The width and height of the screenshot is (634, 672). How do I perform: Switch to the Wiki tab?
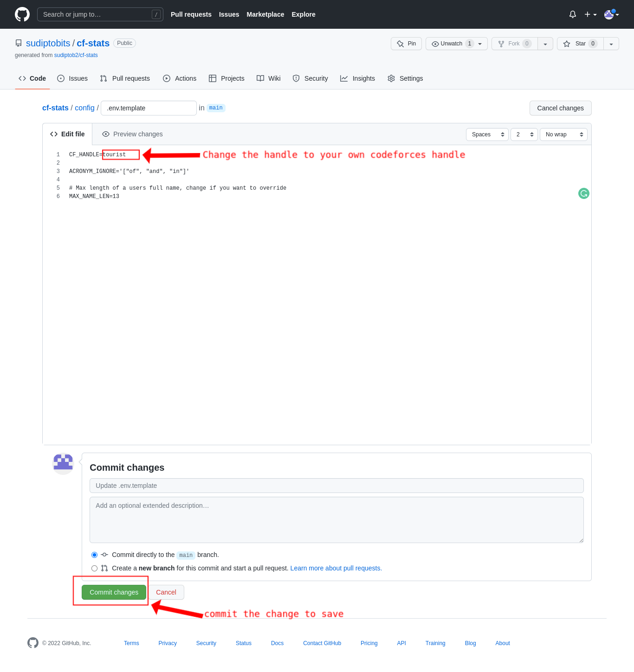click(269, 78)
